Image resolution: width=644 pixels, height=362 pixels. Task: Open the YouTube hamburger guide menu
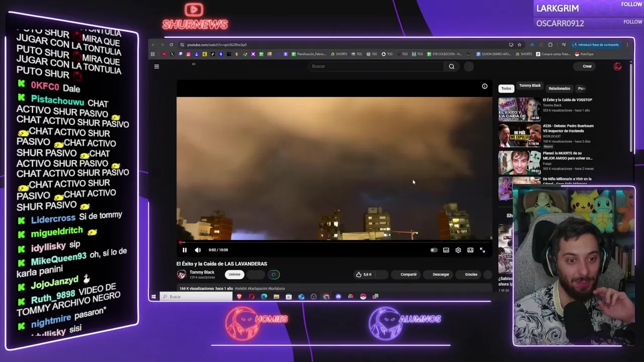(x=156, y=66)
